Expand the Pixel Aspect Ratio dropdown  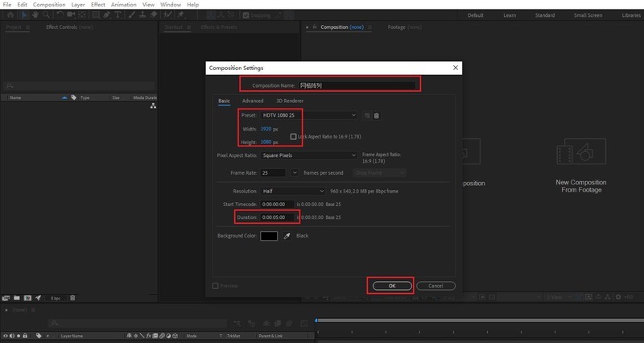click(x=308, y=155)
